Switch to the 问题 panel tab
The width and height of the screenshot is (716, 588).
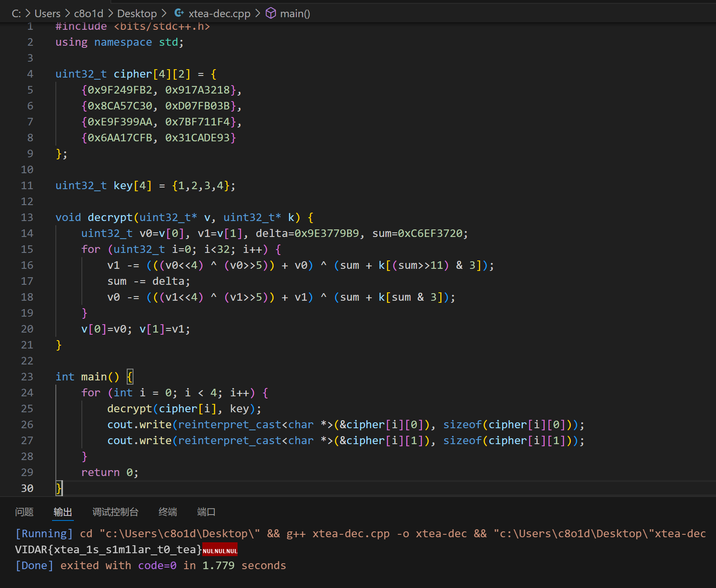point(24,512)
